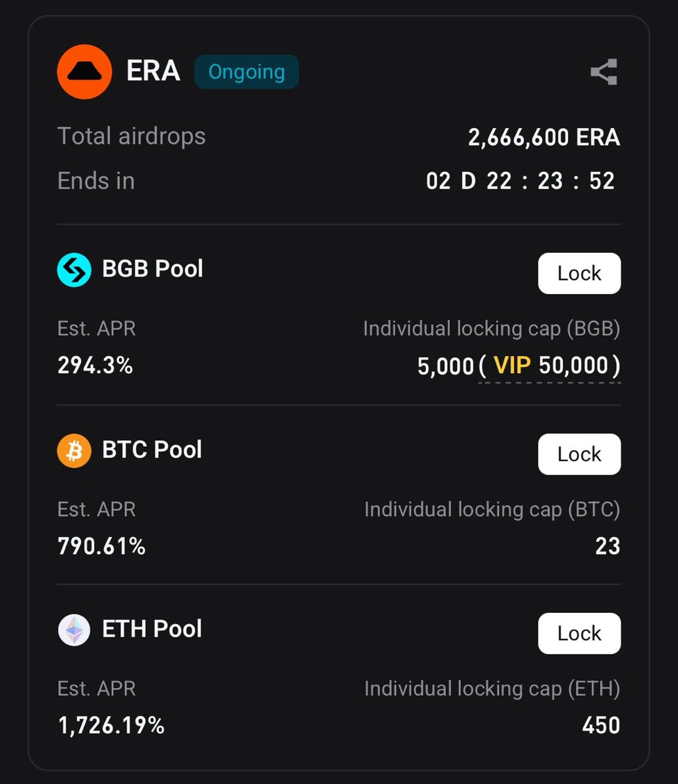Tap the BTC Pool title text

(x=152, y=449)
